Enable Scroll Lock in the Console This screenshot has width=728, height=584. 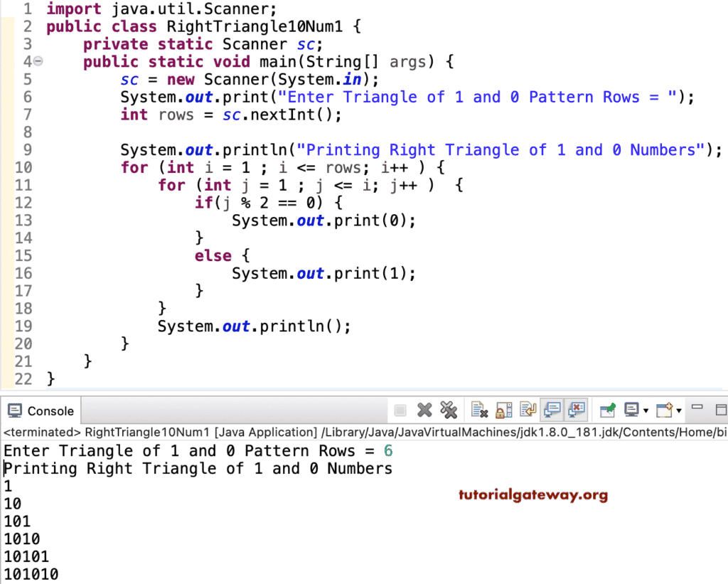click(503, 409)
